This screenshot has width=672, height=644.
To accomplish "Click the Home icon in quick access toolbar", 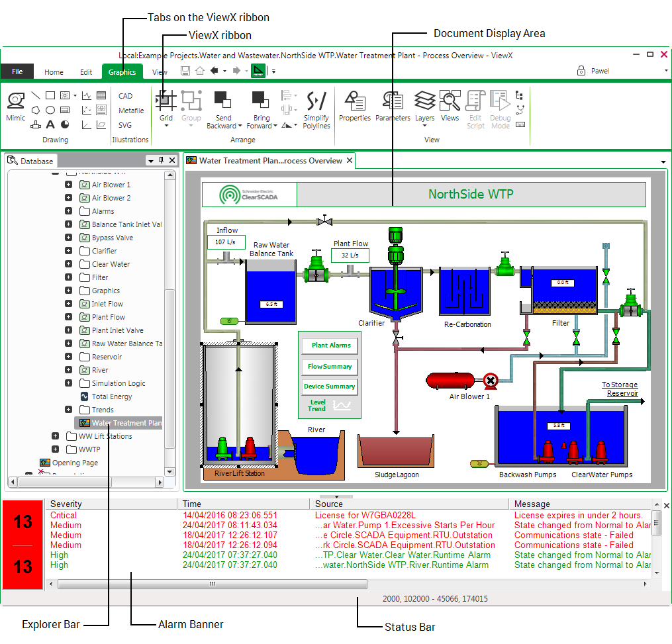I will coord(200,71).
